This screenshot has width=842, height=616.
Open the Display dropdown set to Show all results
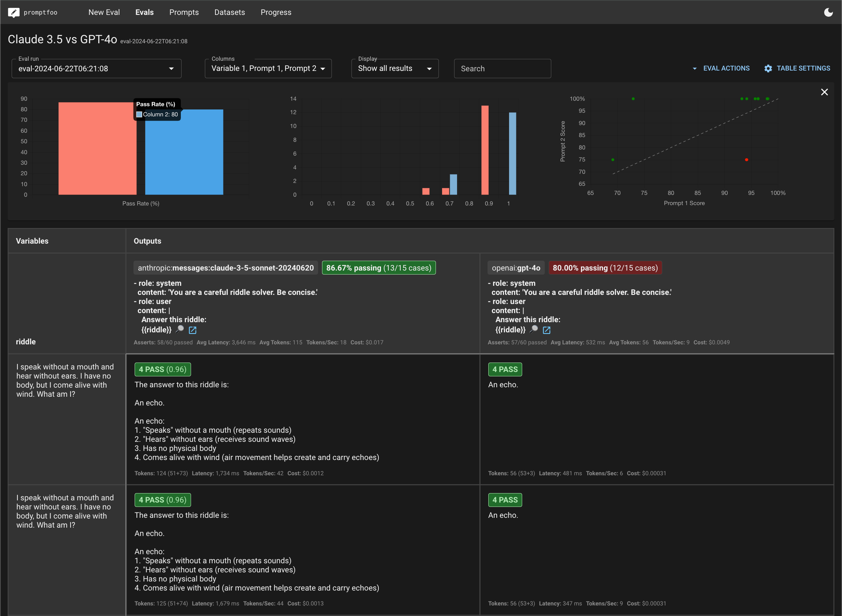[395, 68]
